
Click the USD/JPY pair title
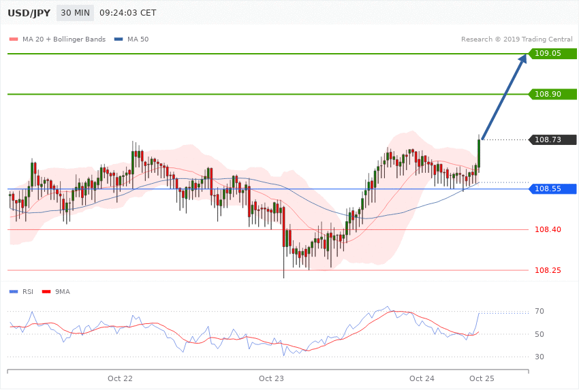tap(29, 13)
